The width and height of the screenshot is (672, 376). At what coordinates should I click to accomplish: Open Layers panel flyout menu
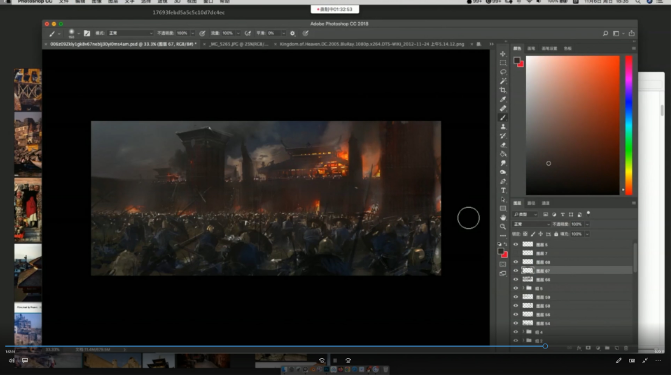click(633, 203)
